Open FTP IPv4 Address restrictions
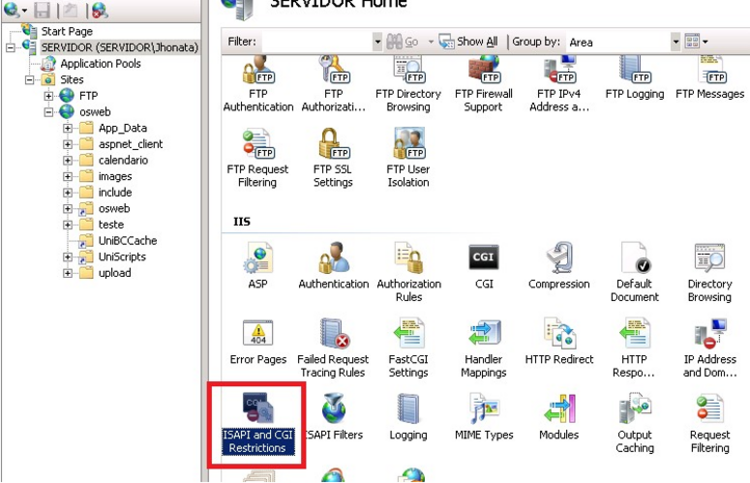 [x=559, y=85]
